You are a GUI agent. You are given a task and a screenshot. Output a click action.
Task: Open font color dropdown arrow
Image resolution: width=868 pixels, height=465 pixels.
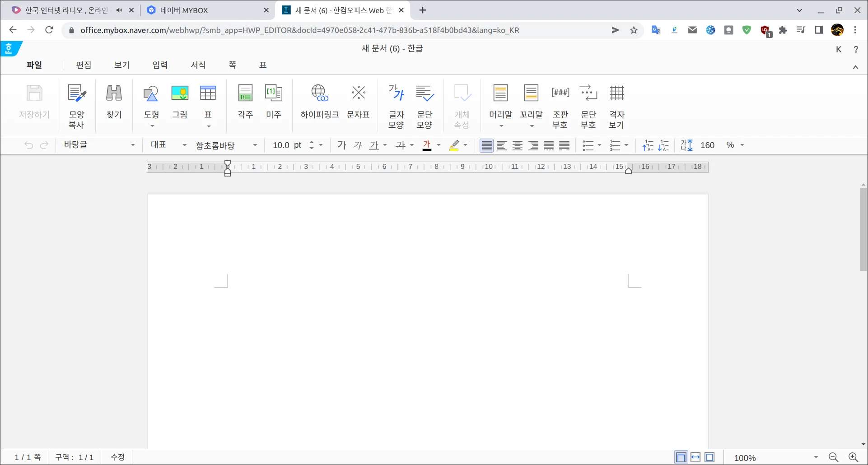[x=439, y=145]
